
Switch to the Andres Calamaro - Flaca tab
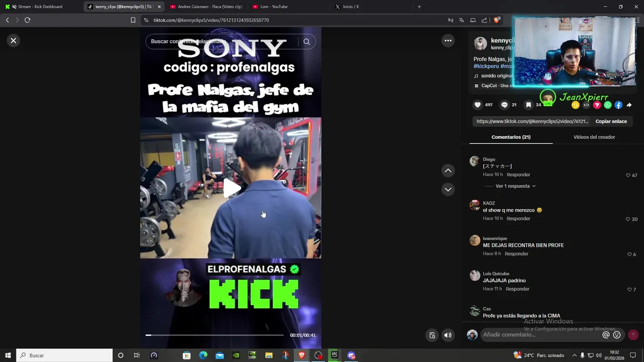pyautogui.click(x=206, y=7)
